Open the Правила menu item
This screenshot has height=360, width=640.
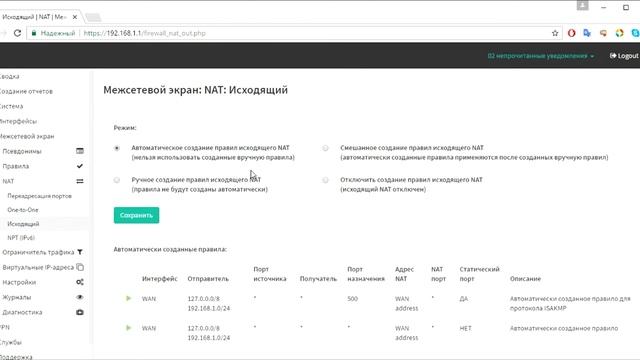click(x=16, y=166)
